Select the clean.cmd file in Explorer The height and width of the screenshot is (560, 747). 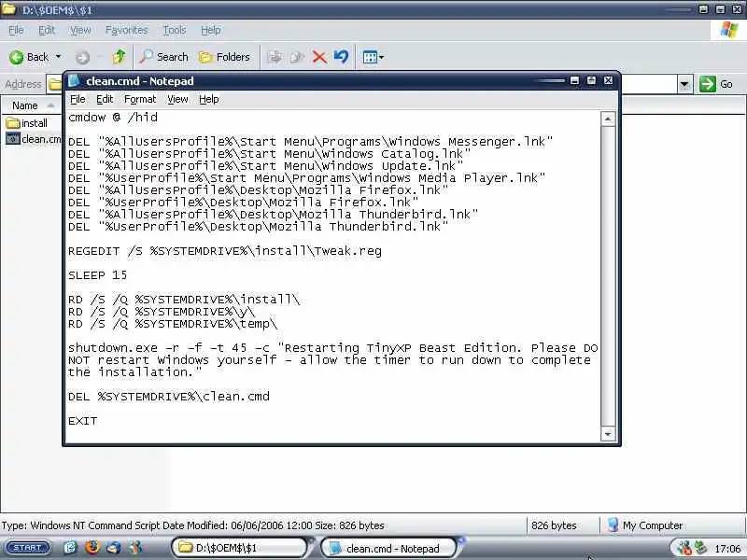34,139
